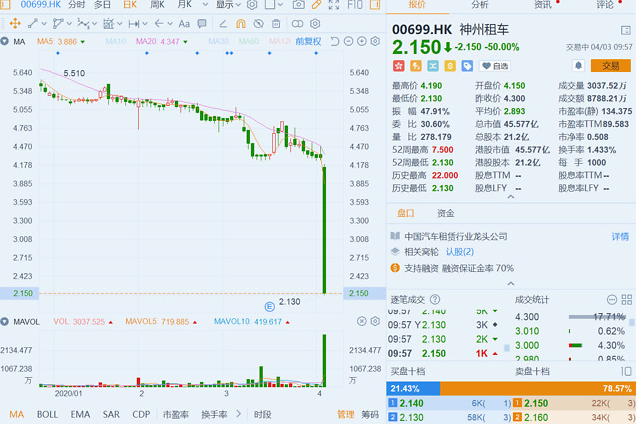Image resolution: width=636 pixels, height=424 pixels.
Task: Click the buy/sell ratio bar
Action: click(x=511, y=388)
